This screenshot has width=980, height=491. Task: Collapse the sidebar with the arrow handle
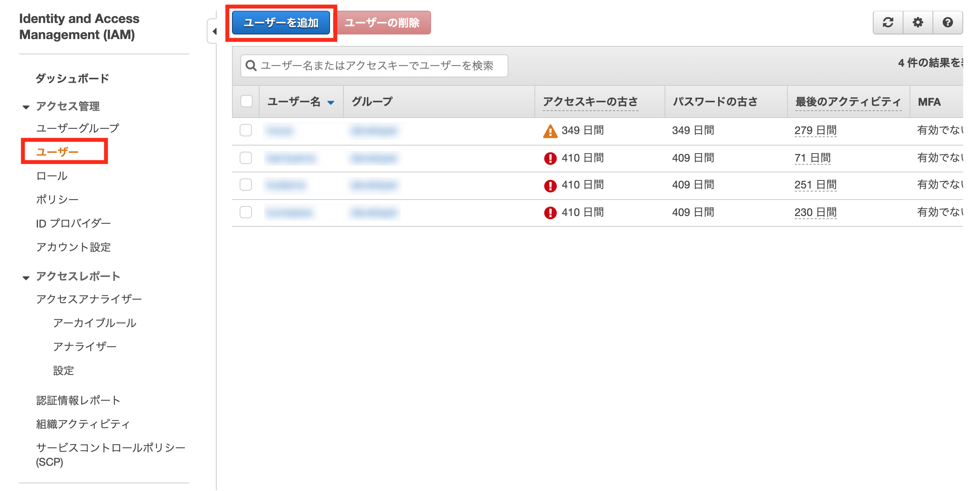pos(214,31)
